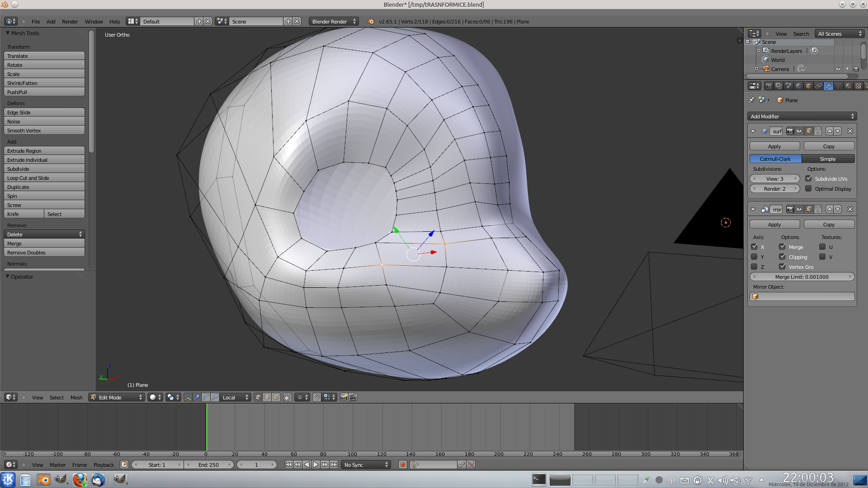Enable Y axis in Mirror modifier

coord(754,257)
